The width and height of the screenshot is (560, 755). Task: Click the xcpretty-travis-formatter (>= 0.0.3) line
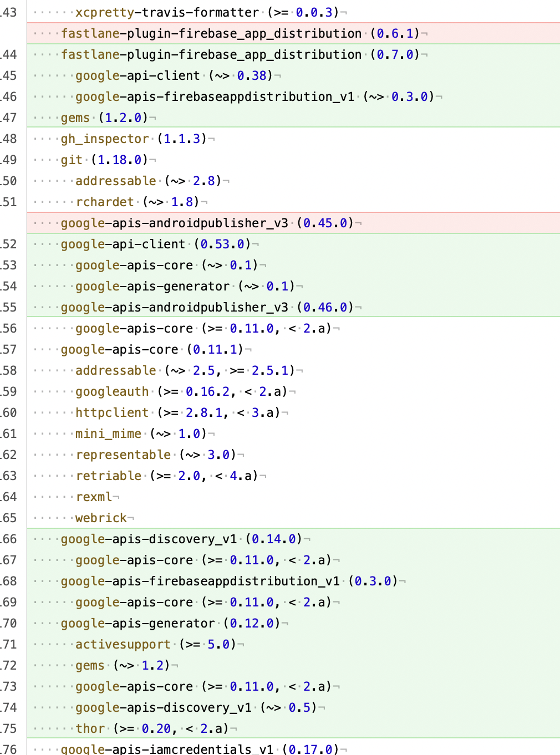[x=294, y=12]
